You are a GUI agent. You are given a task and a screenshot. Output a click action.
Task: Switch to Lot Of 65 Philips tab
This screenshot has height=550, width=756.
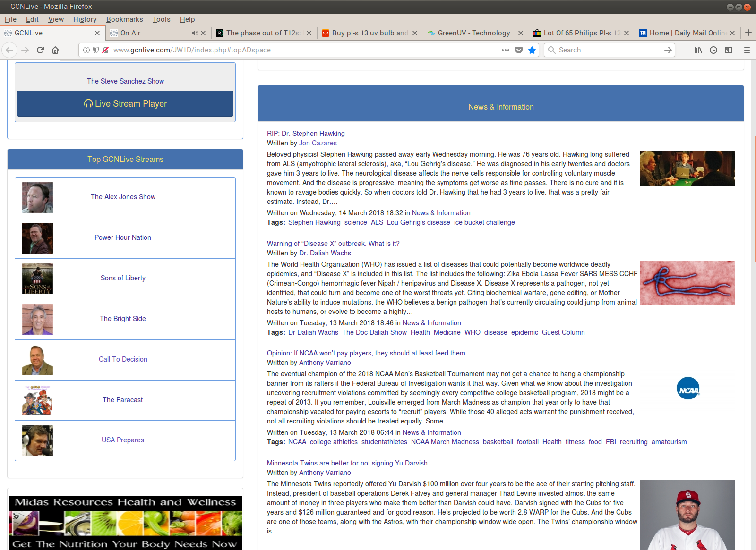pyautogui.click(x=582, y=33)
